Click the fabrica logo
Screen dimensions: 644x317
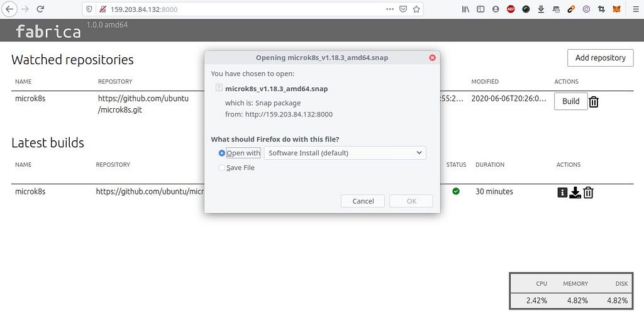(48, 31)
